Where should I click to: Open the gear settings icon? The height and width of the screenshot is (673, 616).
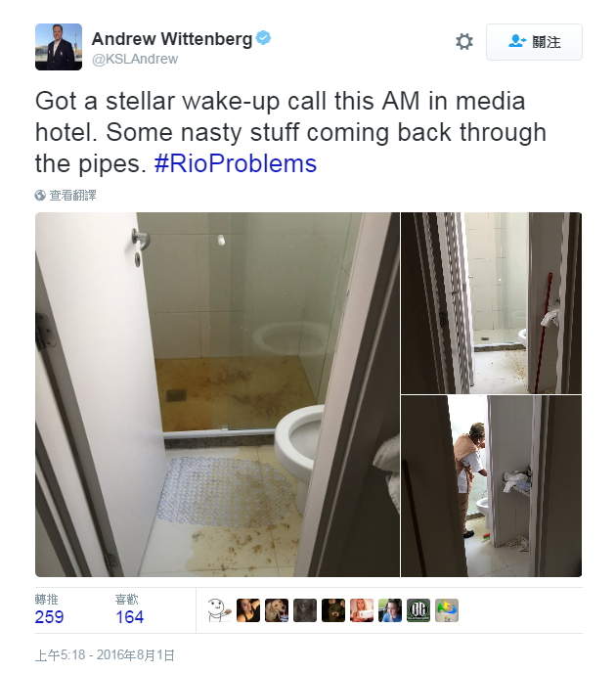pos(464,42)
